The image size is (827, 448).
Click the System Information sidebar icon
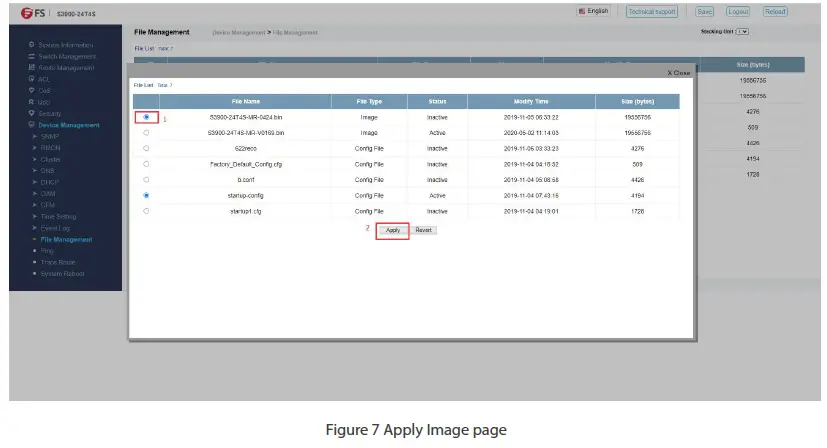coord(32,45)
